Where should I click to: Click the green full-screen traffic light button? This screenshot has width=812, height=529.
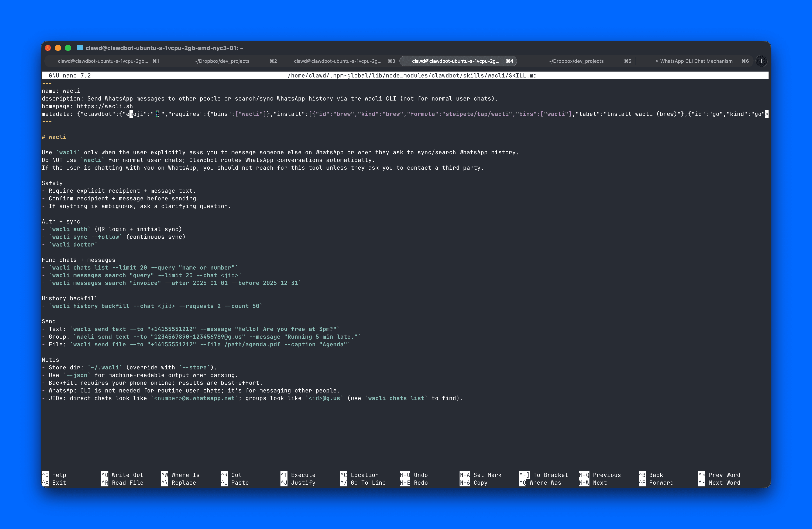[x=68, y=48]
